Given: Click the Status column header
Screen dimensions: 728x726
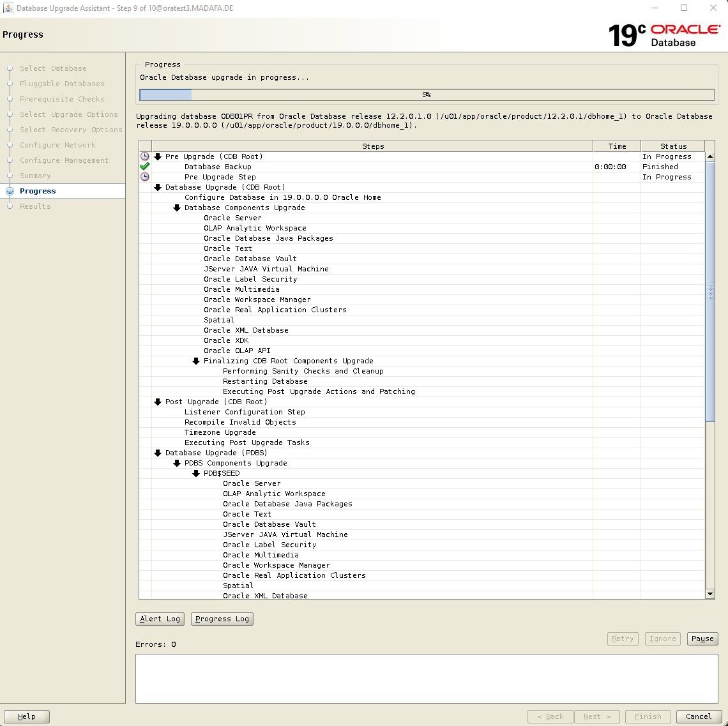Looking at the screenshot, I should [x=672, y=146].
